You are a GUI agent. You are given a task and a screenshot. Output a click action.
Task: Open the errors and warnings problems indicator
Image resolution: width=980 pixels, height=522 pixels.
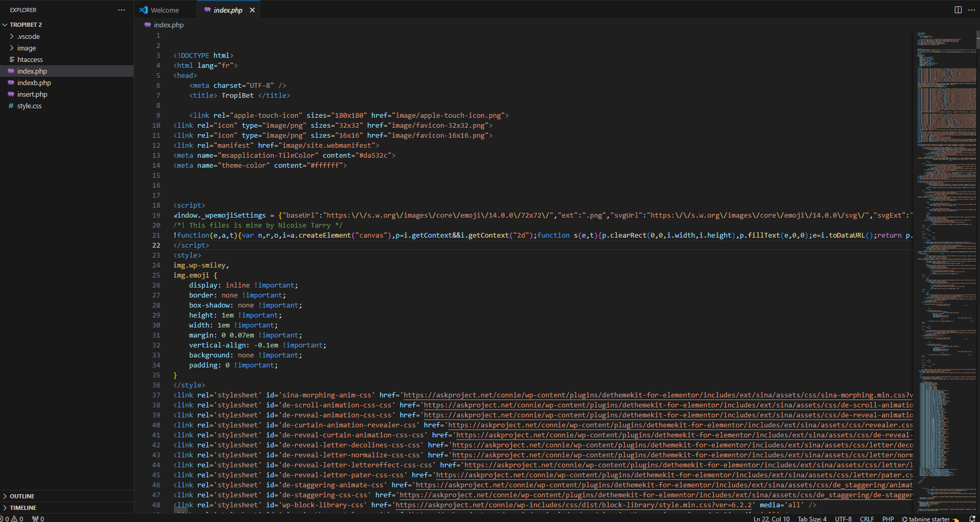[13, 519]
